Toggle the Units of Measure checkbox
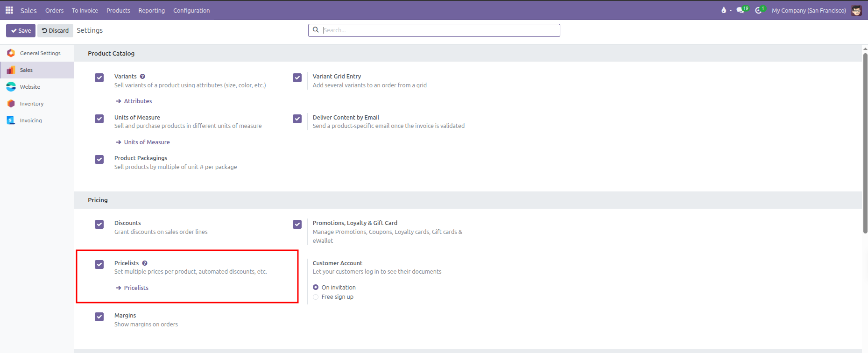The image size is (868, 353). tap(99, 119)
